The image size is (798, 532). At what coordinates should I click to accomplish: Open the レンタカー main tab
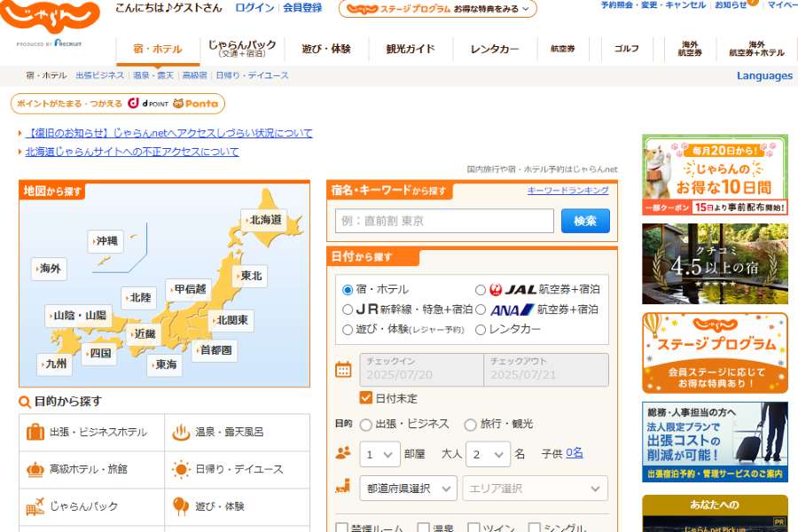[x=495, y=49]
